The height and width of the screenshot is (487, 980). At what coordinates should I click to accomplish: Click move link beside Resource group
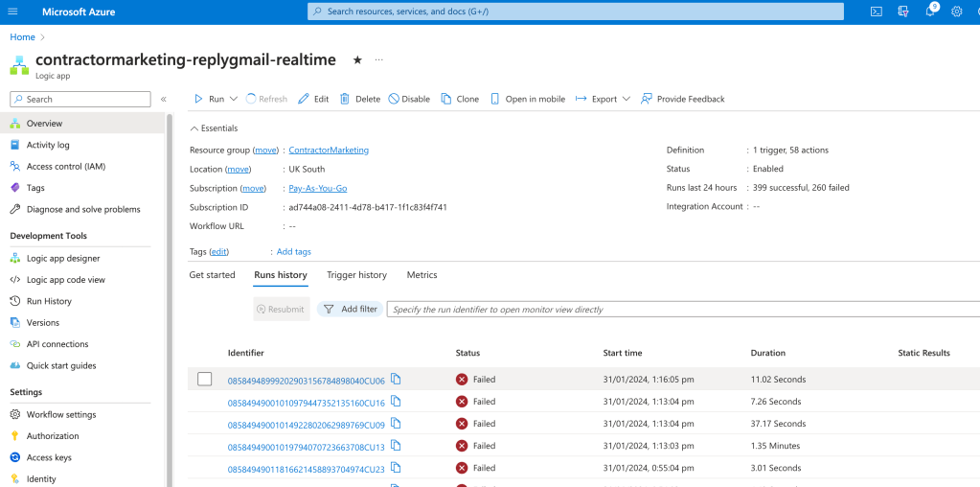click(265, 151)
